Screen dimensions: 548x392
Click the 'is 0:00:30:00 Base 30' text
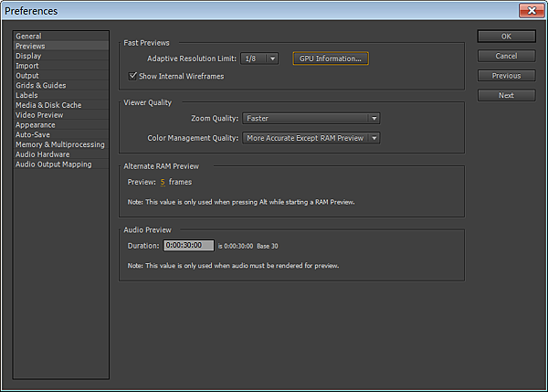[248, 246]
